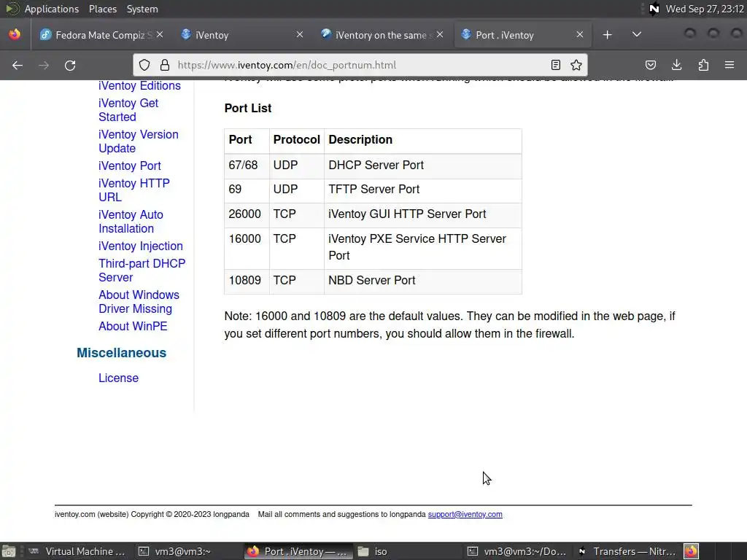Open the System menu
Screen dimensions: 747x560
pyautogui.click(x=142, y=9)
